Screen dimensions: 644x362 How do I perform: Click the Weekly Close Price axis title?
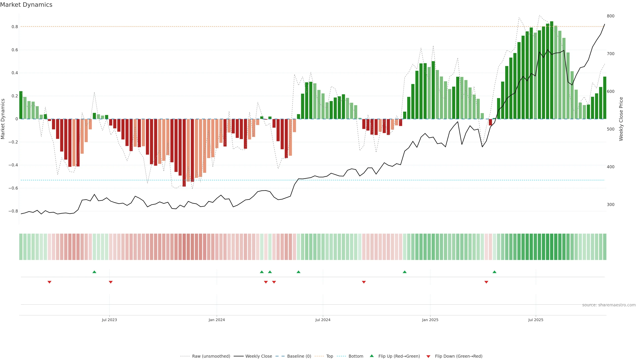coord(621,119)
